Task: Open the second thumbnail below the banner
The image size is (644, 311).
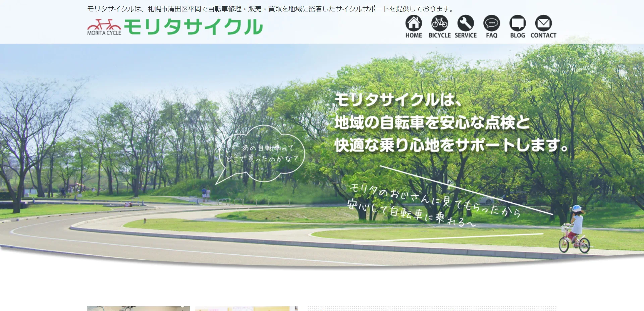Action: click(x=246, y=308)
